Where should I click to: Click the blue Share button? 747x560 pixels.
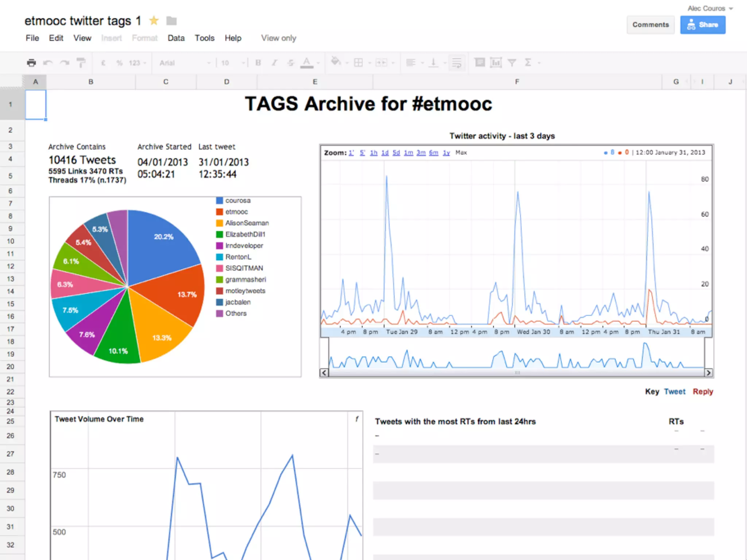[x=703, y=25]
